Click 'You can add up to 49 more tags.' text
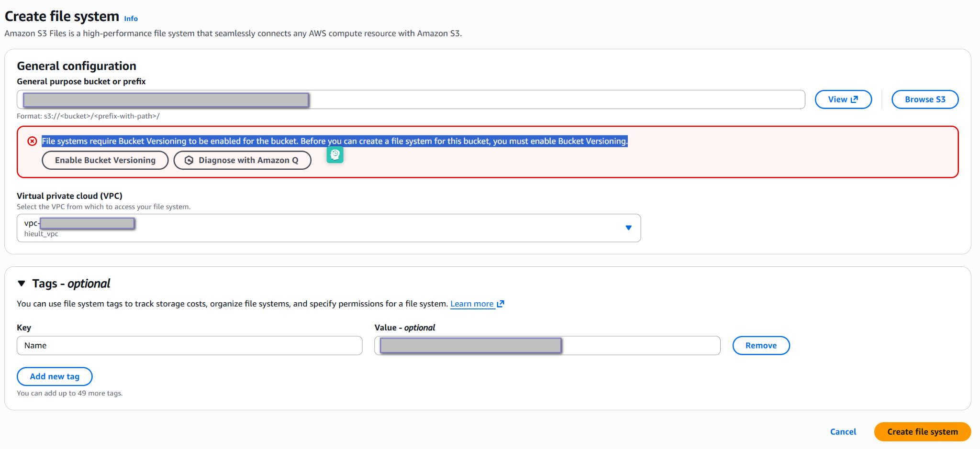The height and width of the screenshot is (449, 980). click(70, 394)
